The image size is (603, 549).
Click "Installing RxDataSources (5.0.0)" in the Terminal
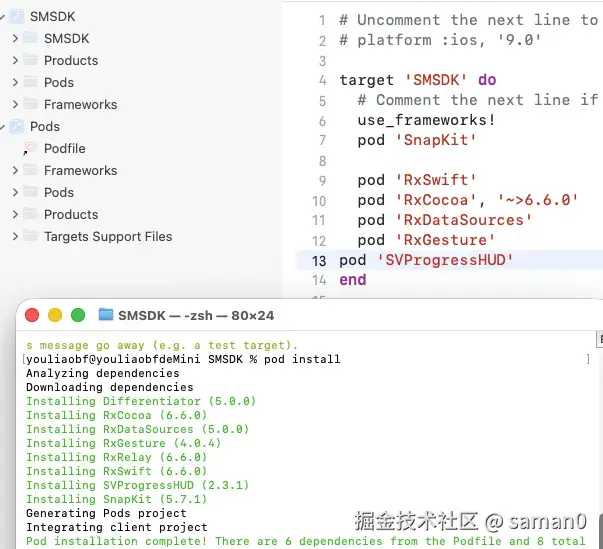click(138, 429)
